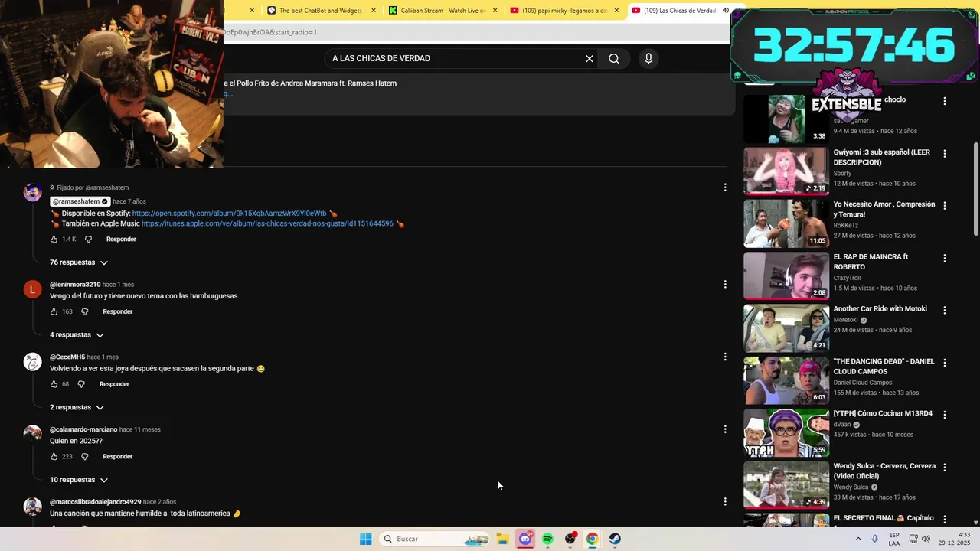The image size is (980, 551).
Task: Dislike the @calamardo-marciano comment
Action: (x=85, y=457)
